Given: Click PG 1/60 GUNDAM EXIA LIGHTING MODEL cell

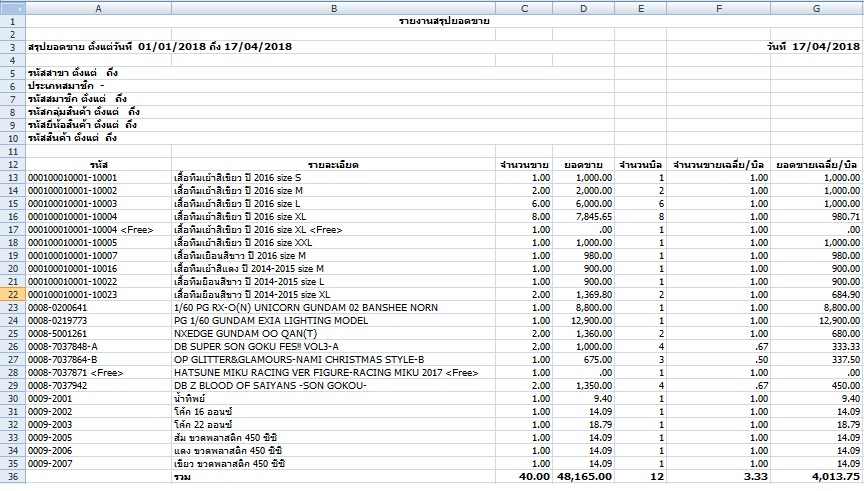Looking at the screenshot, I should (x=333, y=321).
